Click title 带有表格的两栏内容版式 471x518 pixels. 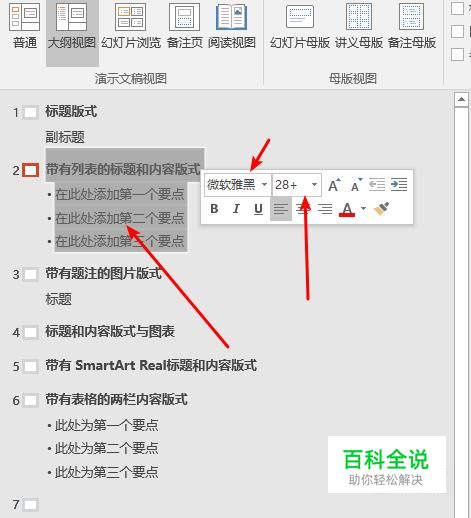(116, 399)
